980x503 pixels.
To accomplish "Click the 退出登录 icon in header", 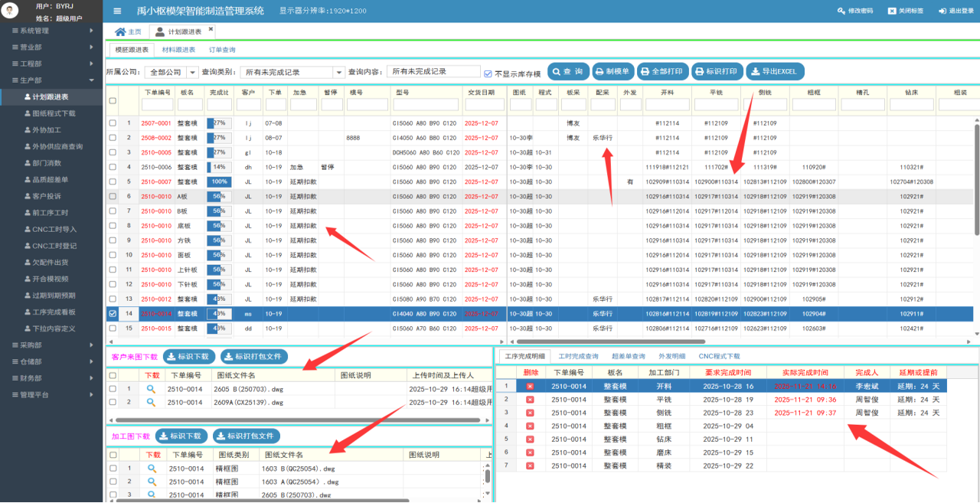I will click(x=943, y=11).
